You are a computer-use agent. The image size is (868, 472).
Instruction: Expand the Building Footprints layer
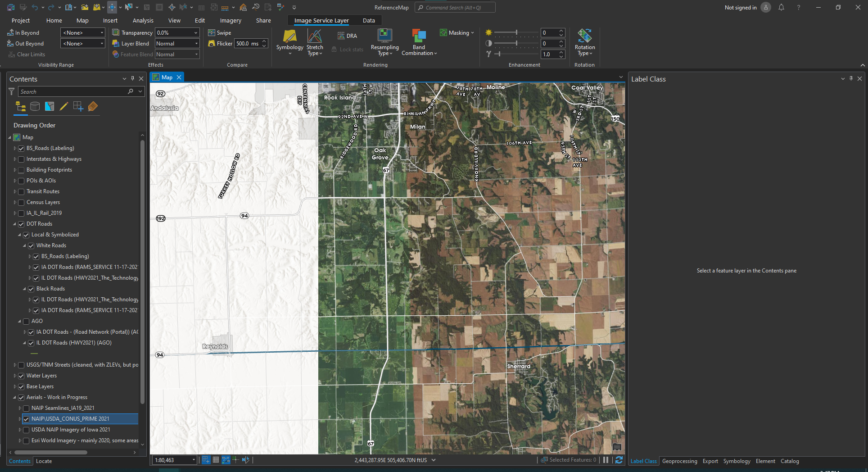click(15, 170)
